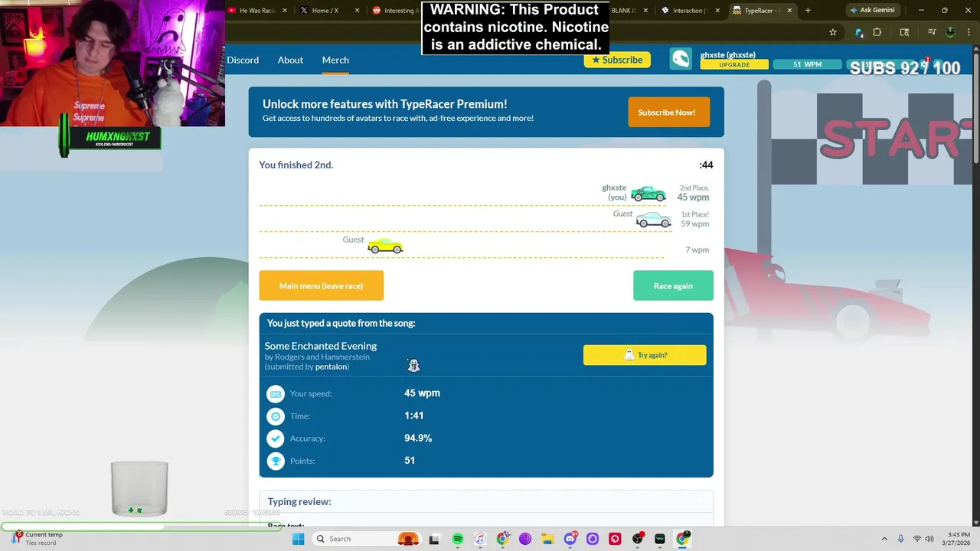Open the Discord link in site header
Viewport: 980px width, 551px height.
pos(243,60)
